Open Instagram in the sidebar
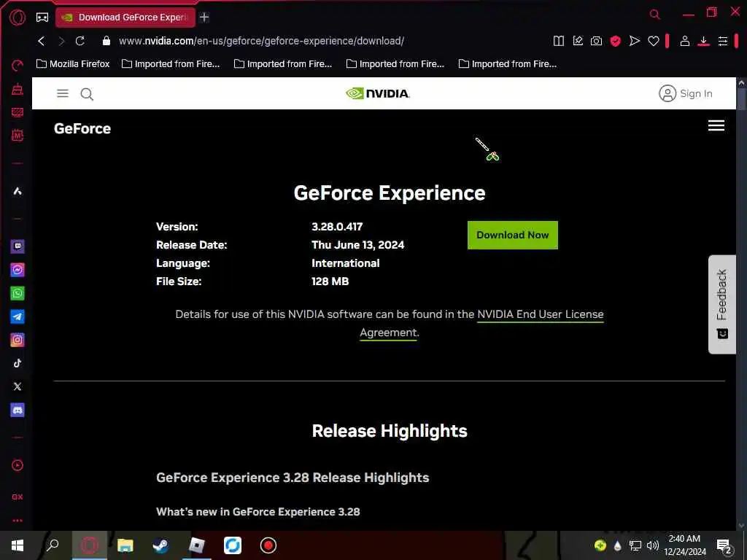This screenshot has width=747, height=560. pyautogui.click(x=18, y=340)
